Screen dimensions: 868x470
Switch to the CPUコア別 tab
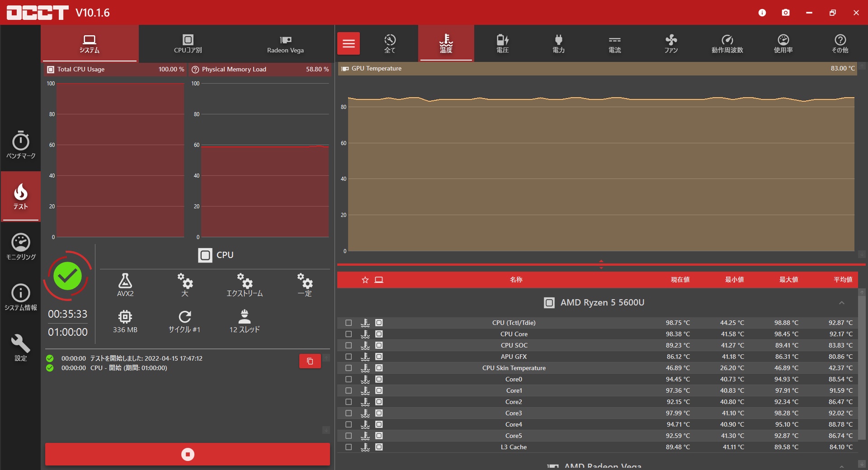pyautogui.click(x=188, y=43)
